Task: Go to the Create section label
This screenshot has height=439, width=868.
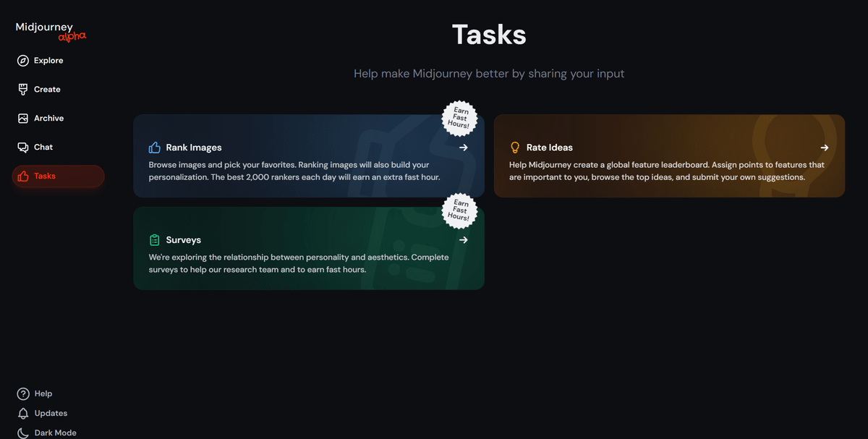Action: coord(47,90)
